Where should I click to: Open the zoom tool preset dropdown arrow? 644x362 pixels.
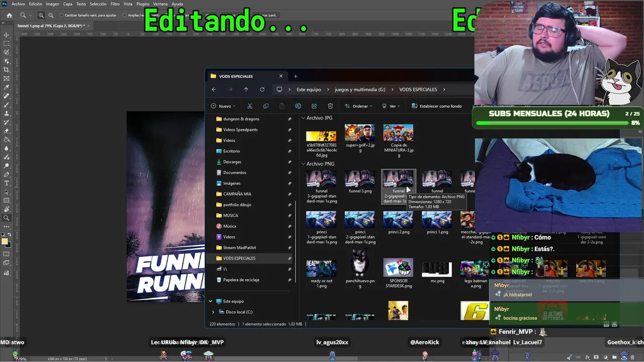click(30, 15)
